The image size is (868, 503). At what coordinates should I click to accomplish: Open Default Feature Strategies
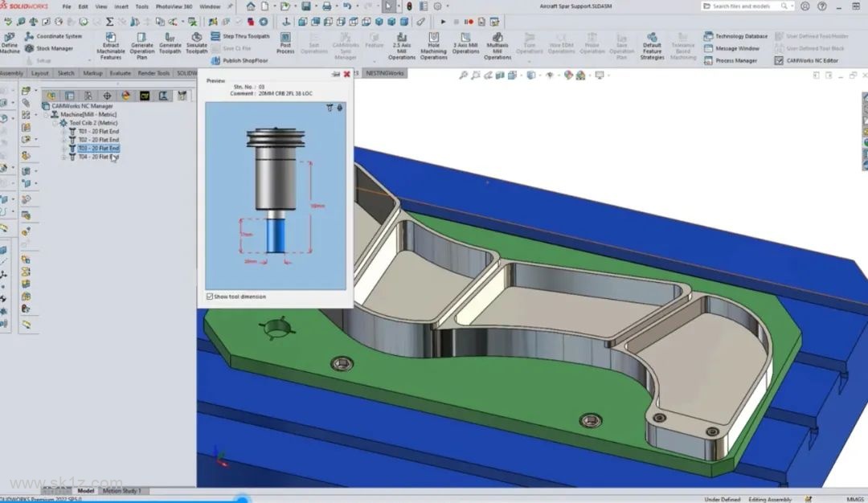pos(652,45)
